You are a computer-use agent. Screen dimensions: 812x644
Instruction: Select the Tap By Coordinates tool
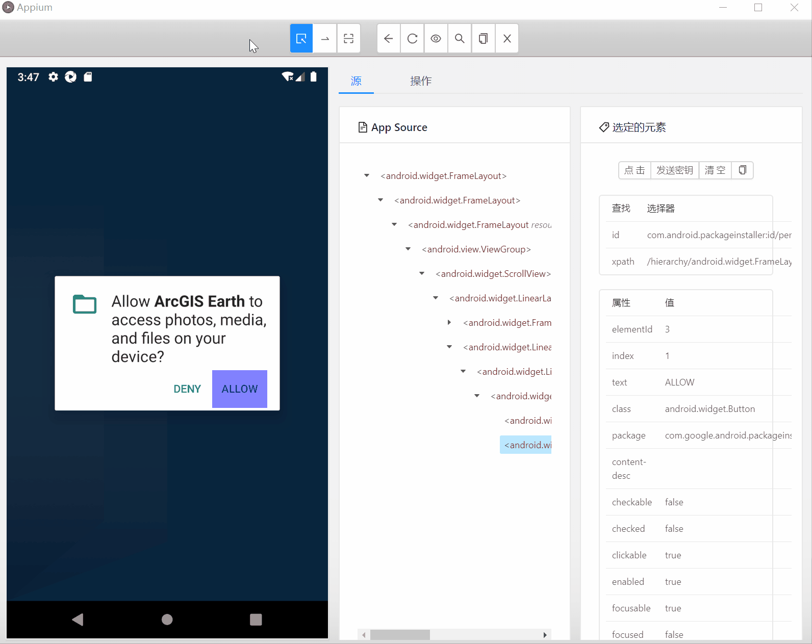[349, 38]
